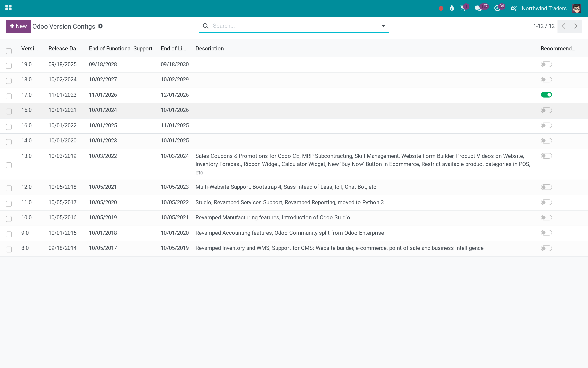Go to the previous page arrow
This screenshot has height=368, width=588.
pos(563,26)
